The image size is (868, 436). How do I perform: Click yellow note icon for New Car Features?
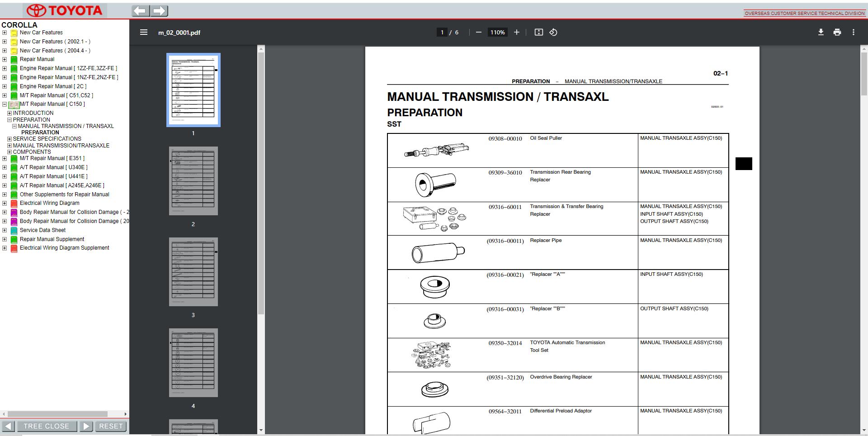[x=14, y=33]
